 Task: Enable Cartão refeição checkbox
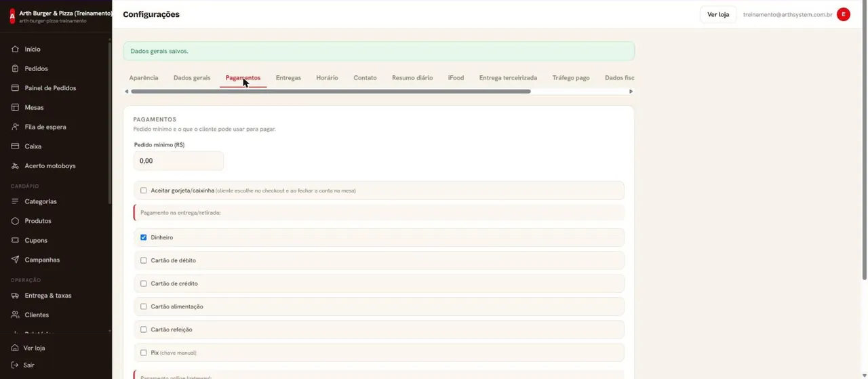tap(143, 330)
